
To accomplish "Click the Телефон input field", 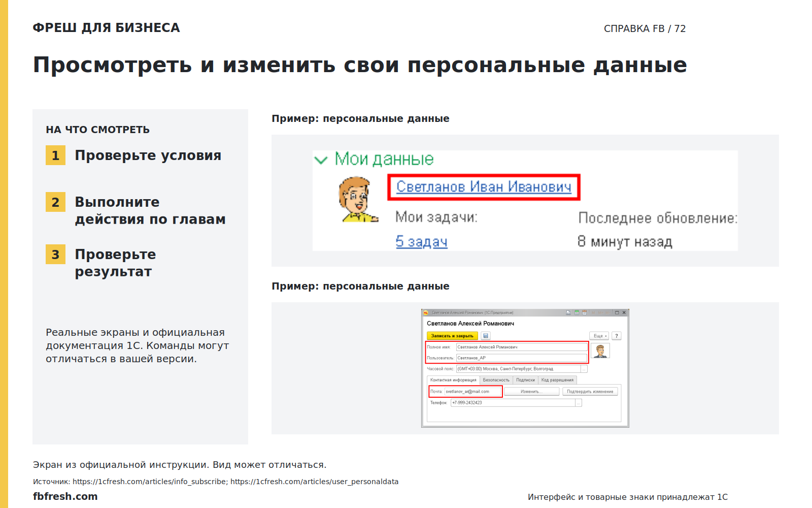I will (513, 403).
